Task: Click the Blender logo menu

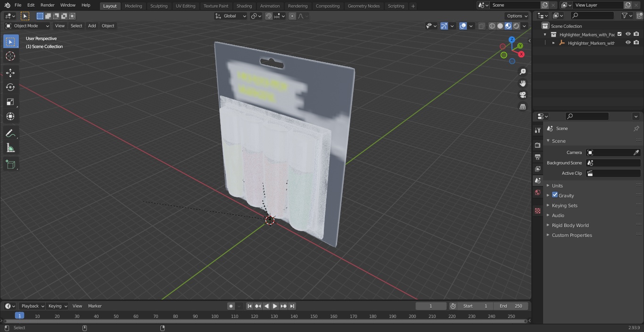Action: point(7,5)
